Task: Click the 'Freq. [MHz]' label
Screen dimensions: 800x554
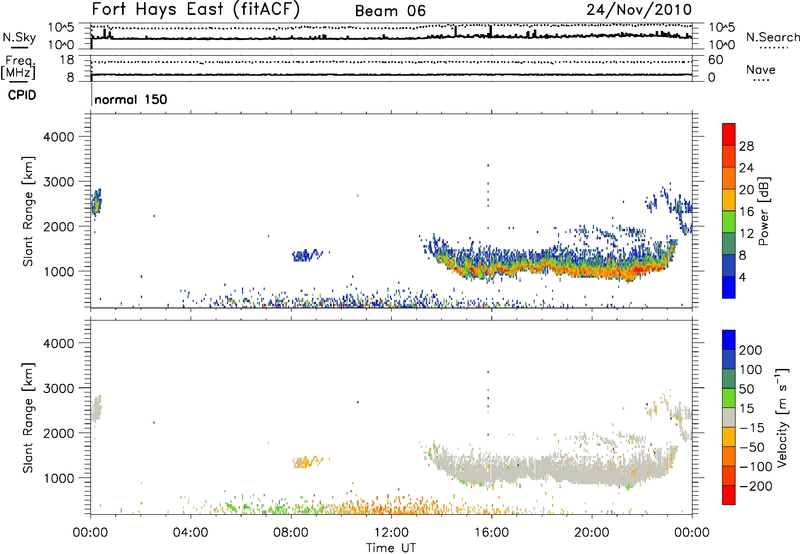Action: point(18,67)
